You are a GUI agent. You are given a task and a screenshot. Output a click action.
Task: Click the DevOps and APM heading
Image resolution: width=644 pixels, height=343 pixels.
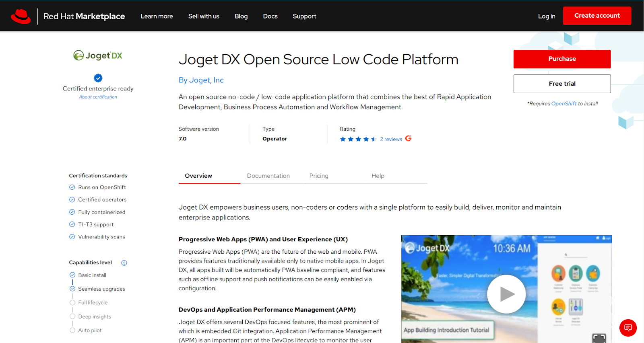point(267,310)
